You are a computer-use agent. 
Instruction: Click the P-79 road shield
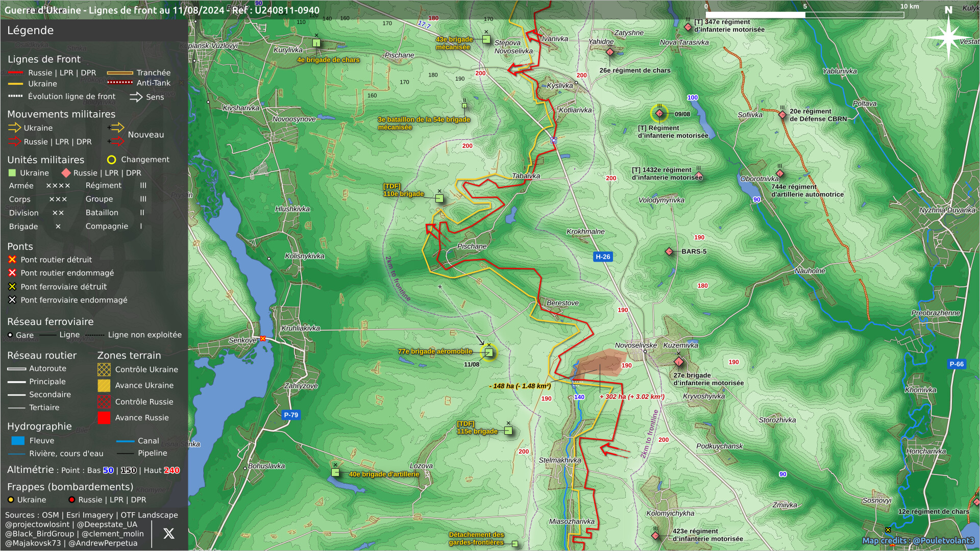click(290, 415)
